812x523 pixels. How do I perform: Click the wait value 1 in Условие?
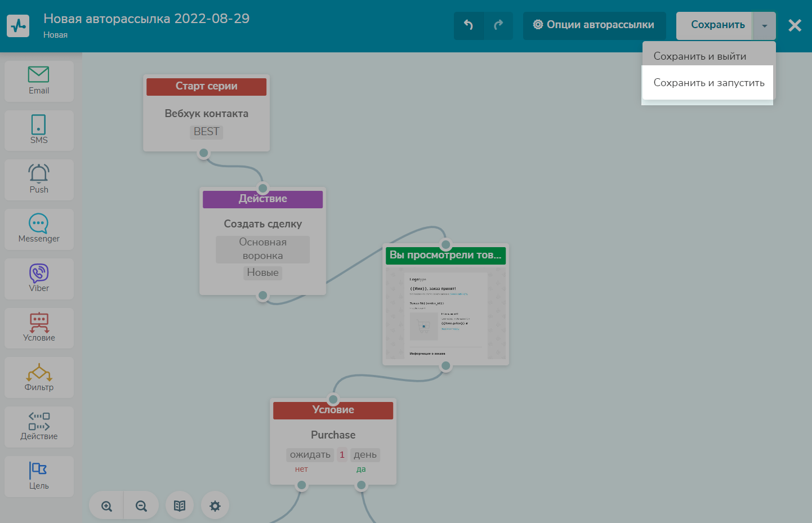point(342,455)
